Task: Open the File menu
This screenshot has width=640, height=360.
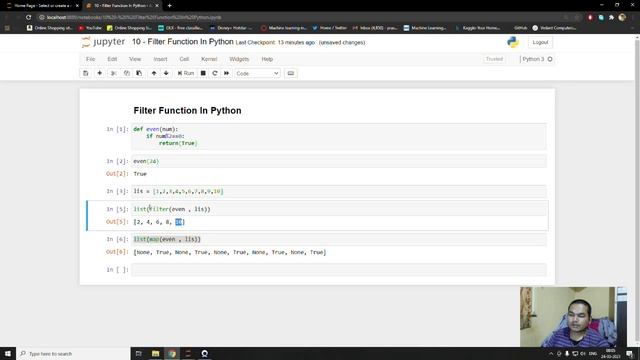Action: click(90, 59)
